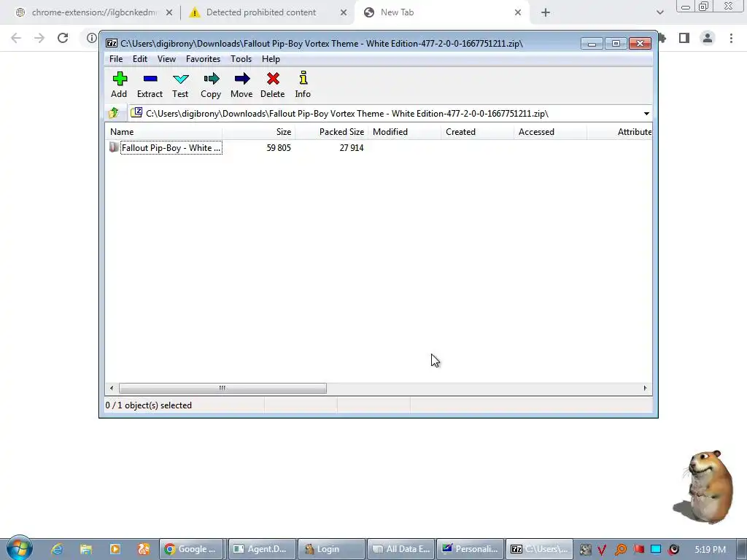Open the Help menu
Viewport: 747px width, 560px height.
(x=271, y=59)
